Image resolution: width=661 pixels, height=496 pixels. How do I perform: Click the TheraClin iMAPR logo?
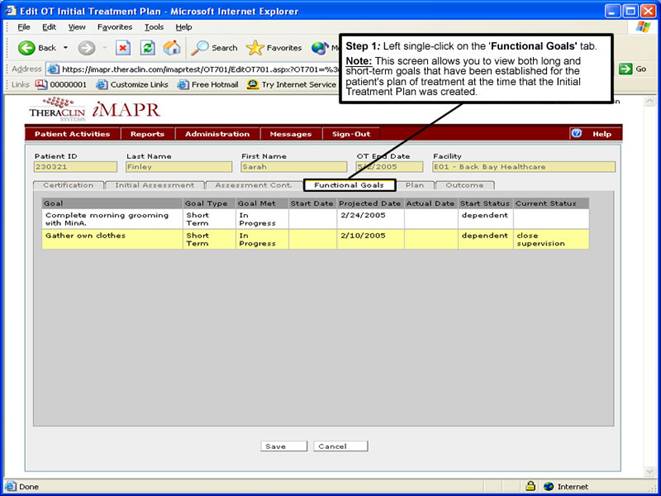point(88,109)
